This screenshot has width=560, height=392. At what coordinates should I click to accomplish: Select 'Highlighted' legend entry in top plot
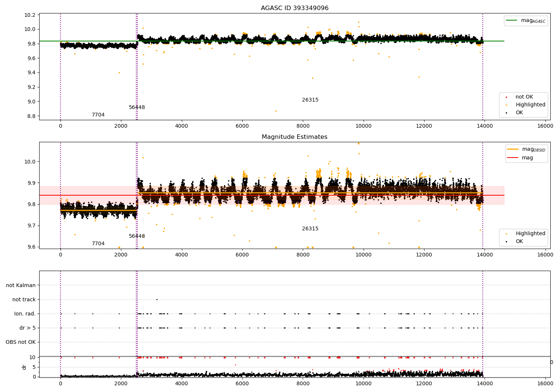click(531, 105)
